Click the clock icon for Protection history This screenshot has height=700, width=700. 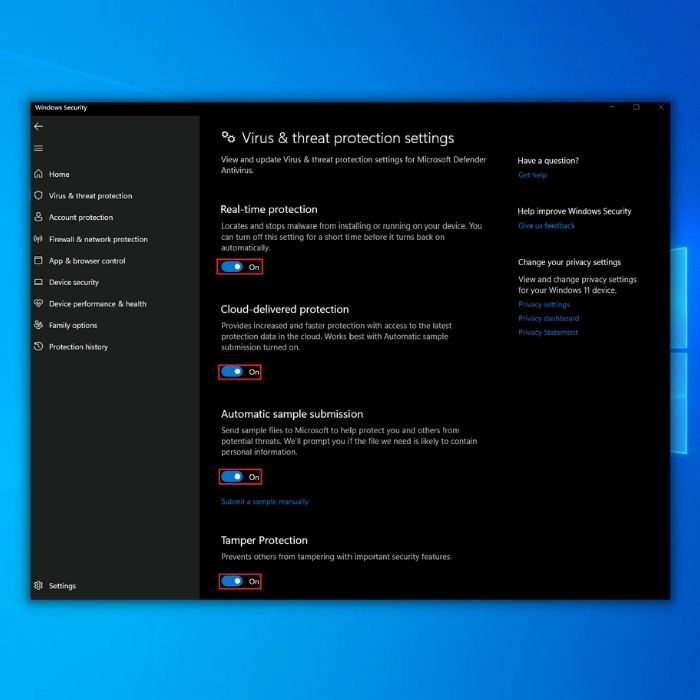(x=38, y=346)
